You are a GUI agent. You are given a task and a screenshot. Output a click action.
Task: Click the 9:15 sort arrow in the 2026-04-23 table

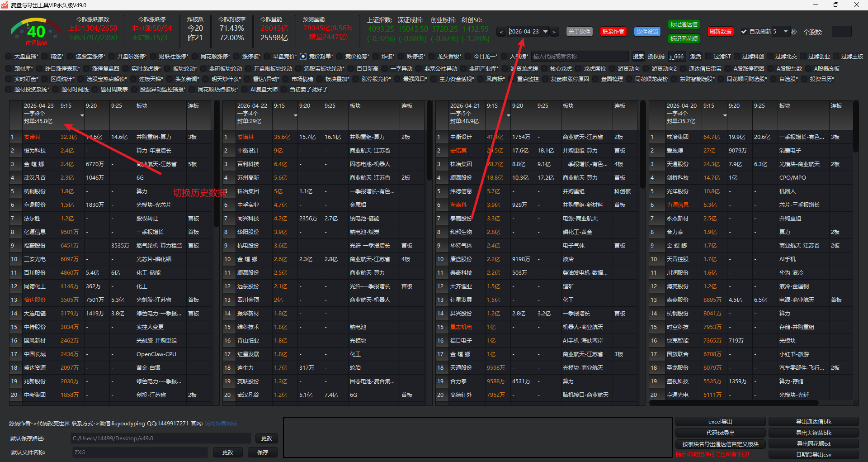click(82, 115)
